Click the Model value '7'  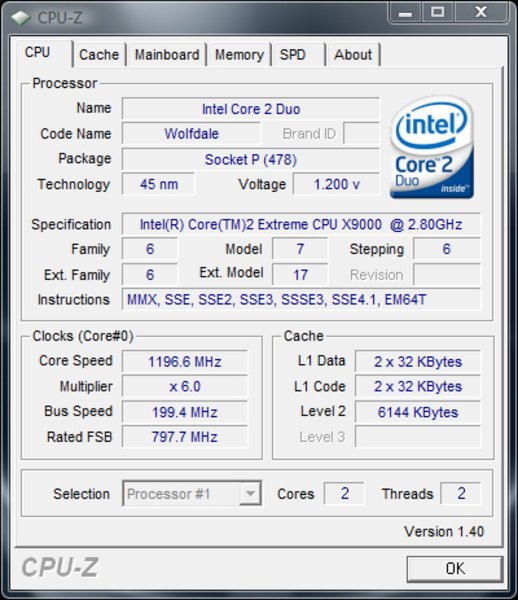point(300,249)
